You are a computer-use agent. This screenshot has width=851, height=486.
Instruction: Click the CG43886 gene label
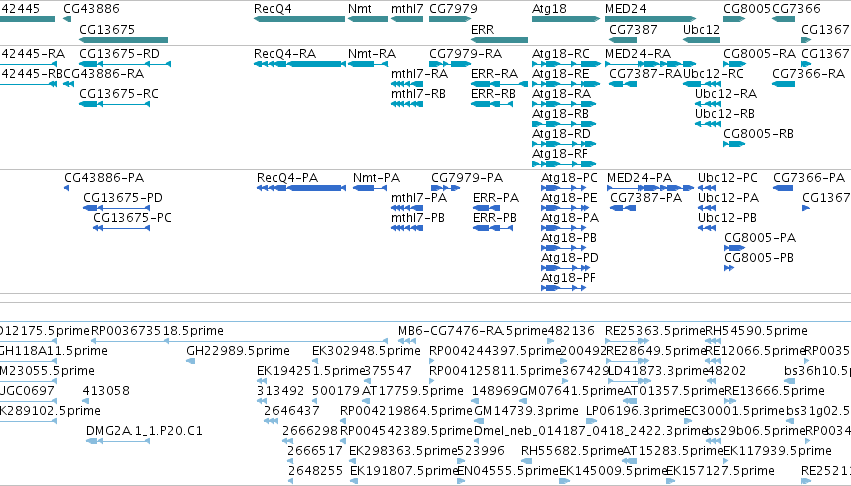pyautogui.click(x=91, y=9)
